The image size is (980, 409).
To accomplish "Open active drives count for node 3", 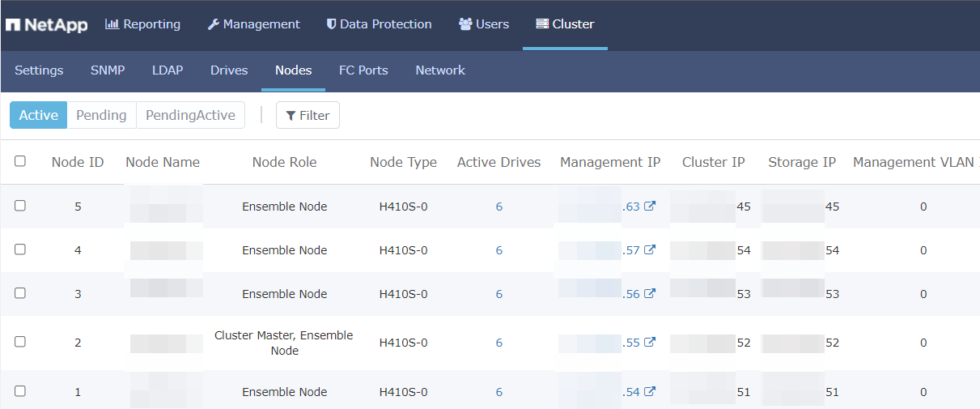I will (x=499, y=294).
